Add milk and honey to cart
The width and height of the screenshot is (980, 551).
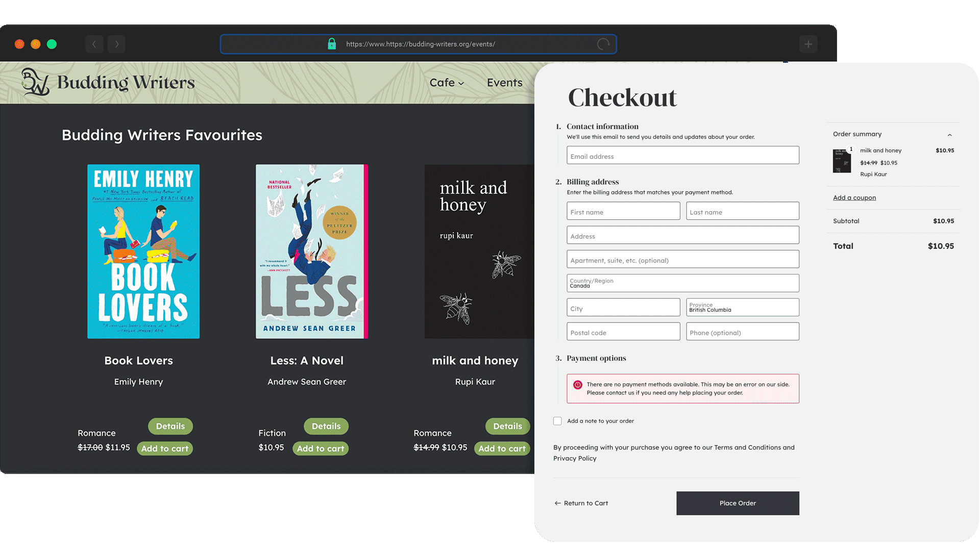[502, 448]
